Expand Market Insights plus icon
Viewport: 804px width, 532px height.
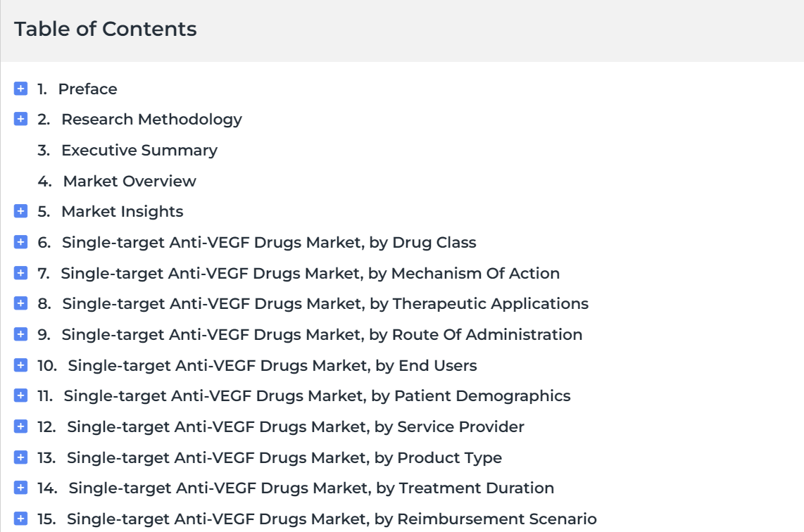tap(20, 211)
